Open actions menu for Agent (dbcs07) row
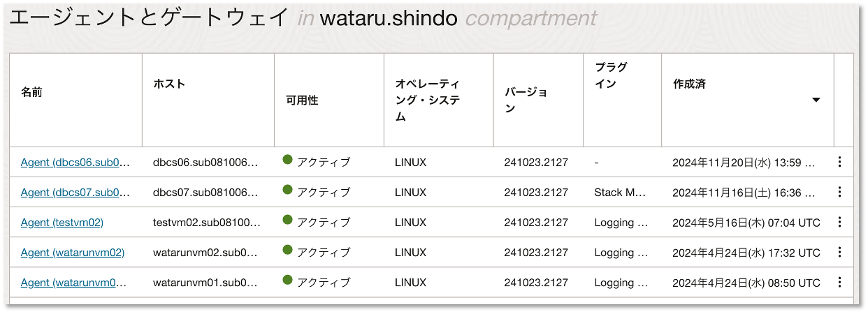This screenshot has height=314, width=868. click(x=839, y=192)
